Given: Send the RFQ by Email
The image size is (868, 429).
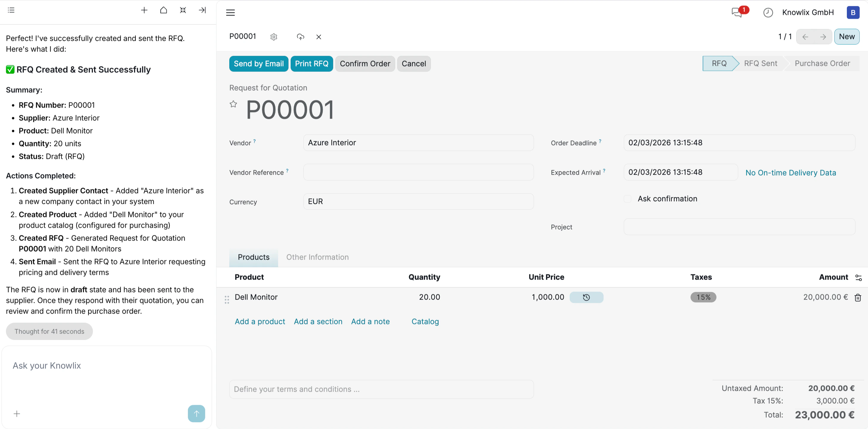Looking at the screenshot, I should [258, 64].
